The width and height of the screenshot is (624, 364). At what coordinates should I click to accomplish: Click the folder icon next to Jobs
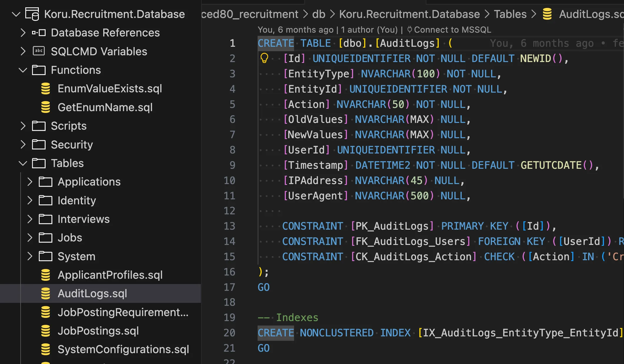[45, 238]
